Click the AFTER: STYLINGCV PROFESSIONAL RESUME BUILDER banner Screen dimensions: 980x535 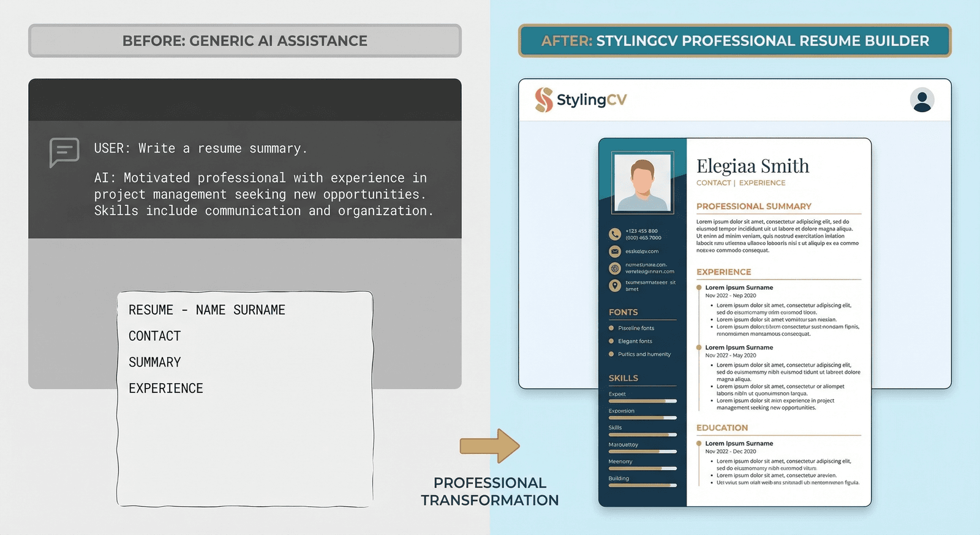coord(735,40)
